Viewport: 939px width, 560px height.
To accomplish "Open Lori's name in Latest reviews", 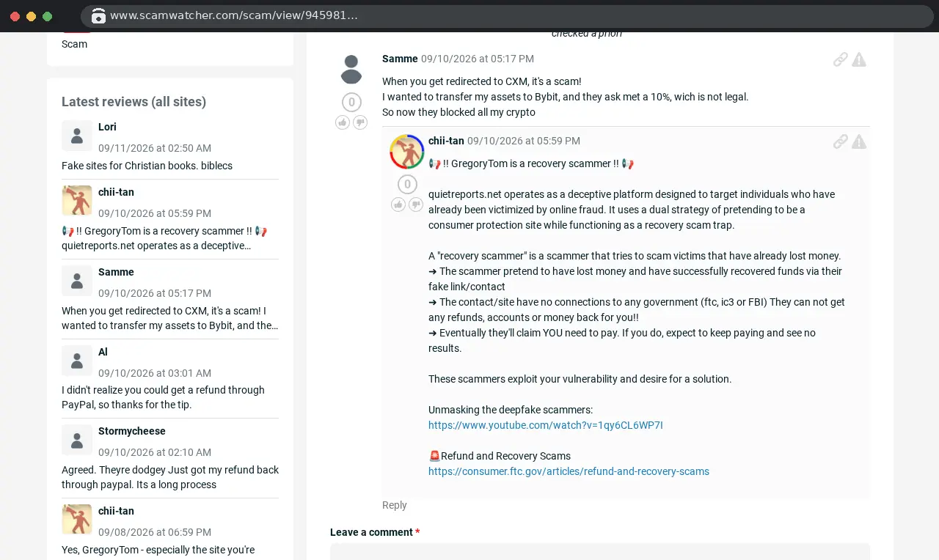I will 107,127.
